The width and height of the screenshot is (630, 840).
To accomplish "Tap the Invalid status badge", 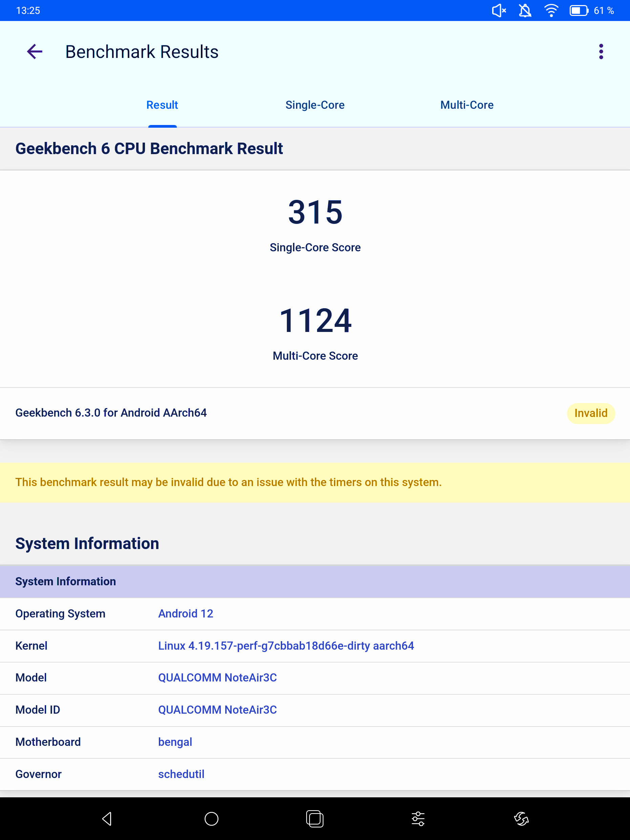I will (x=590, y=413).
